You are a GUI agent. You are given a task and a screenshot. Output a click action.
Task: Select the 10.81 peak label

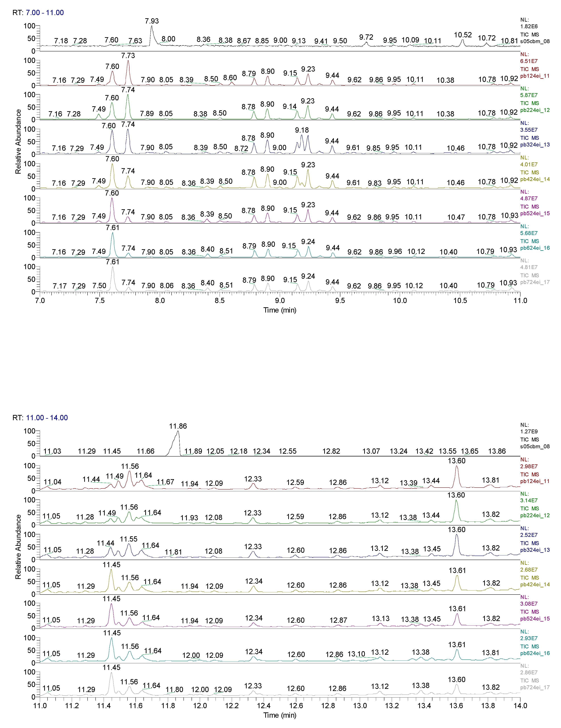[510, 41]
